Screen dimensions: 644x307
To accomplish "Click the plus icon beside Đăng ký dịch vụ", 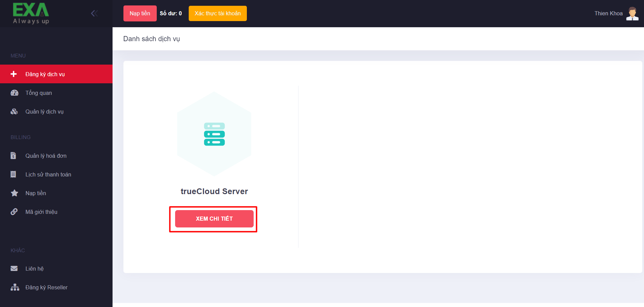I will tap(14, 74).
